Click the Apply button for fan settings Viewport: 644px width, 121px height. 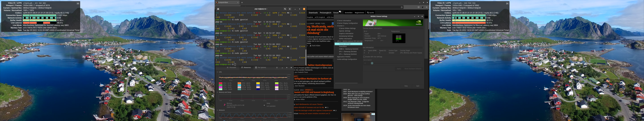399,69
